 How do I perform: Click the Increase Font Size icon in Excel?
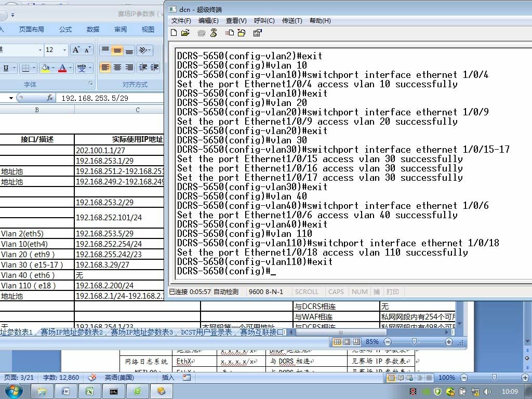click(x=76, y=50)
